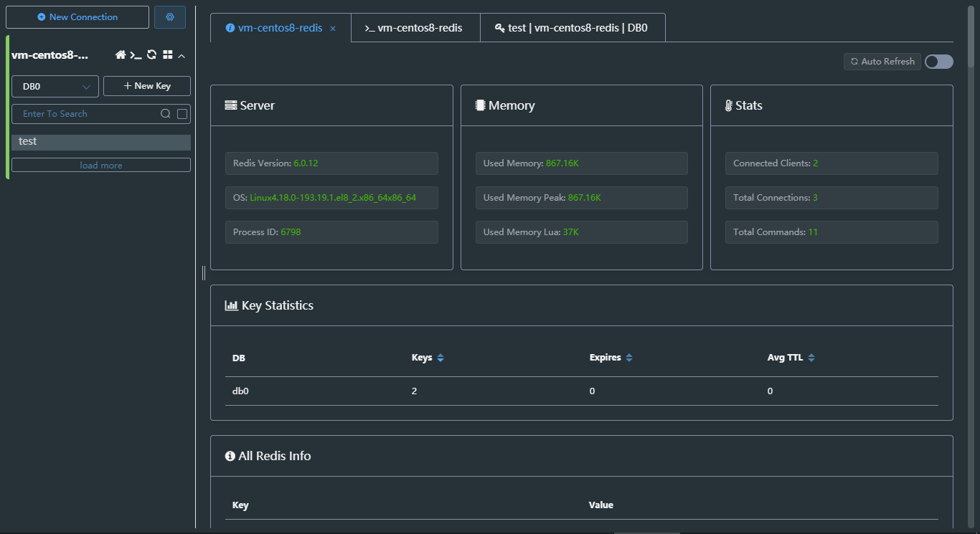980x534 pixels.
Task: Open the grid menu icon for connection
Action: [167, 55]
